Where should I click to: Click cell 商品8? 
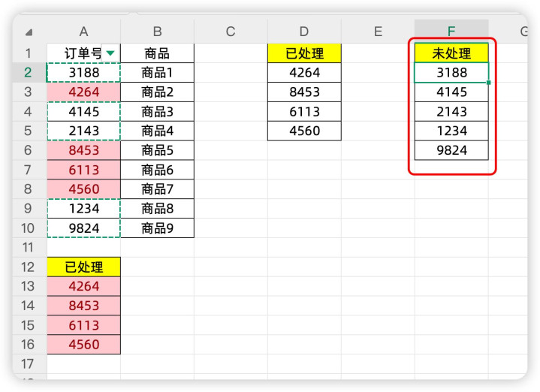point(158,209)
